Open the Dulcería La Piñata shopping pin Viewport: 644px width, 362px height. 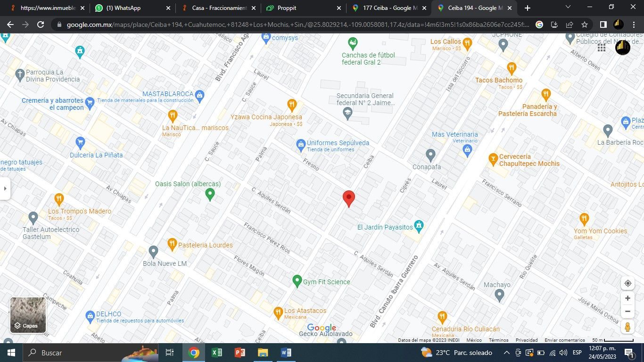pos(80,143)
